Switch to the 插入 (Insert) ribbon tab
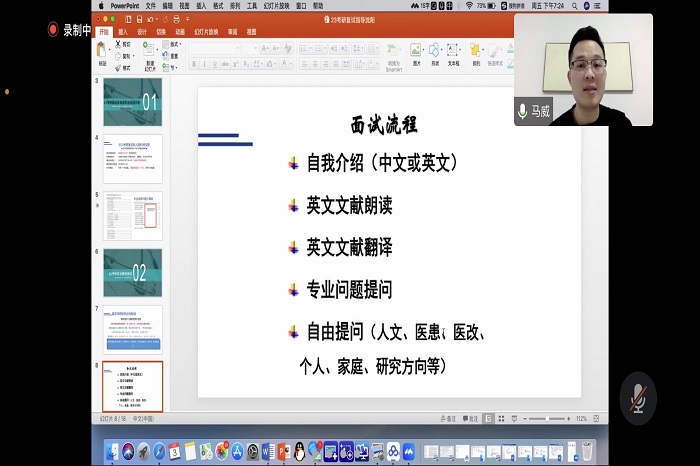Viewport: 700px width, 466px height. pos(123,32)
